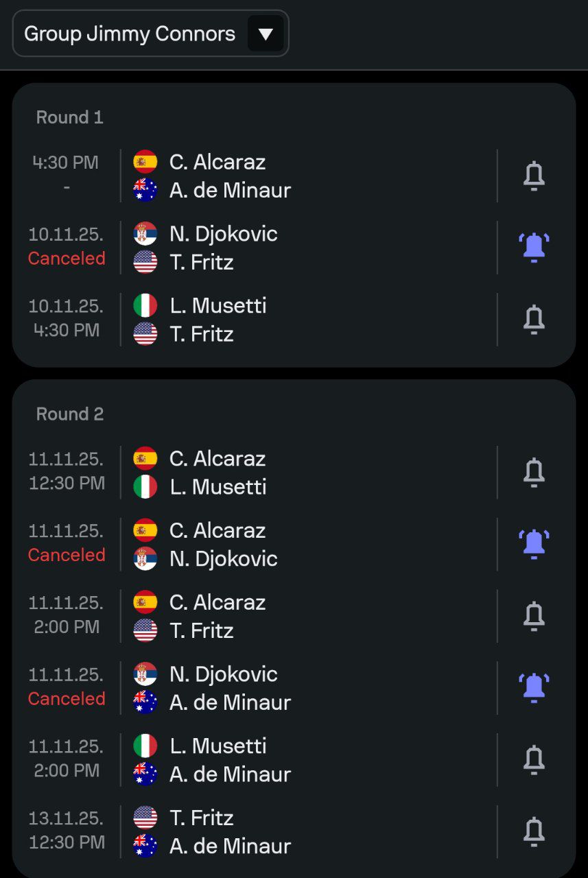Click active bell for Djokovic vs de Minaur

click(x=534, y=688)
